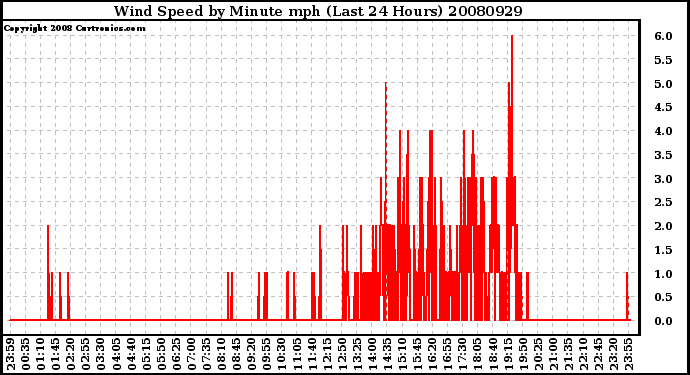
Task: Click the 19:50 time axis label
Action: tap(522, 354)
